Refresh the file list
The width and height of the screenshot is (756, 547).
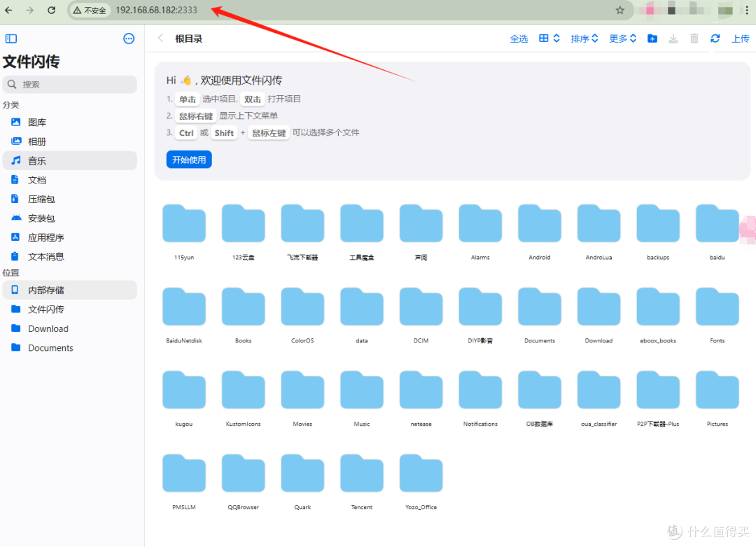click(715, 39)
